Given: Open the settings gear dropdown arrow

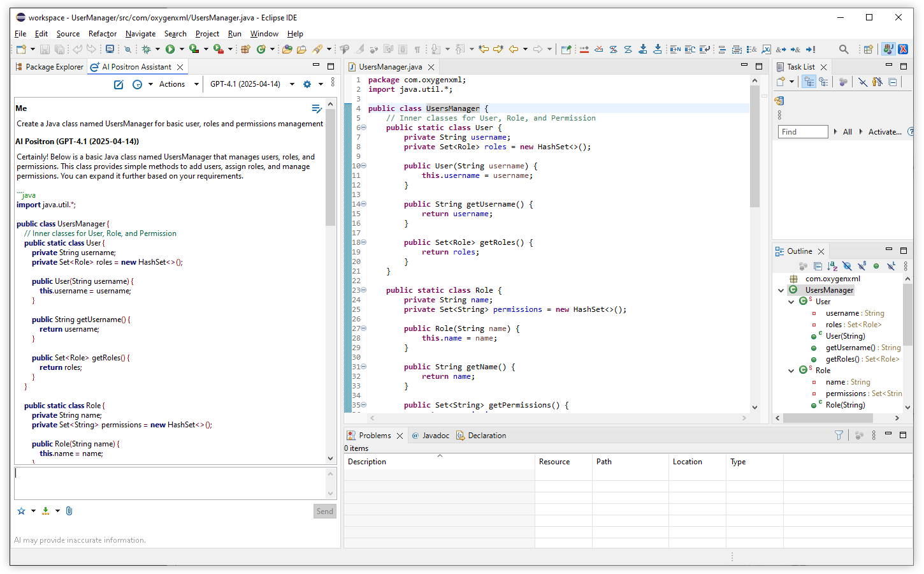Looking at the screenshot, I should coord(321,84).
